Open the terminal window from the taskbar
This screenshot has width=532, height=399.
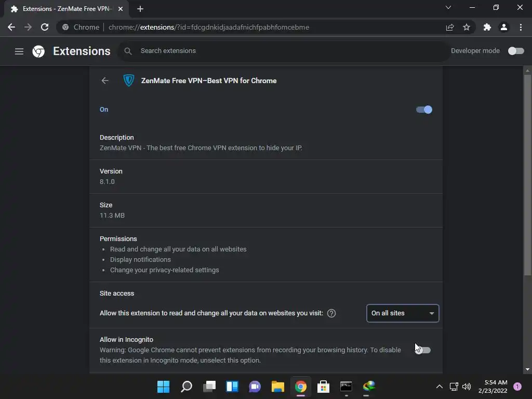click(x=346, y=387)
